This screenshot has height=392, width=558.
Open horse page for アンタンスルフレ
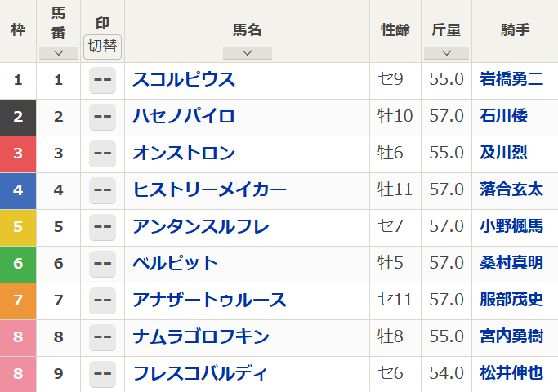[201, 226]
